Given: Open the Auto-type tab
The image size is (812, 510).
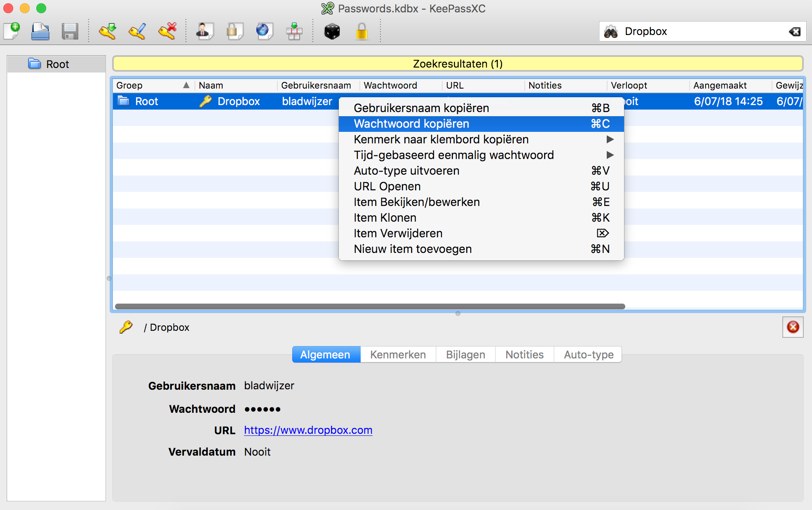Looking at the screenshot, I should point(588,355).
